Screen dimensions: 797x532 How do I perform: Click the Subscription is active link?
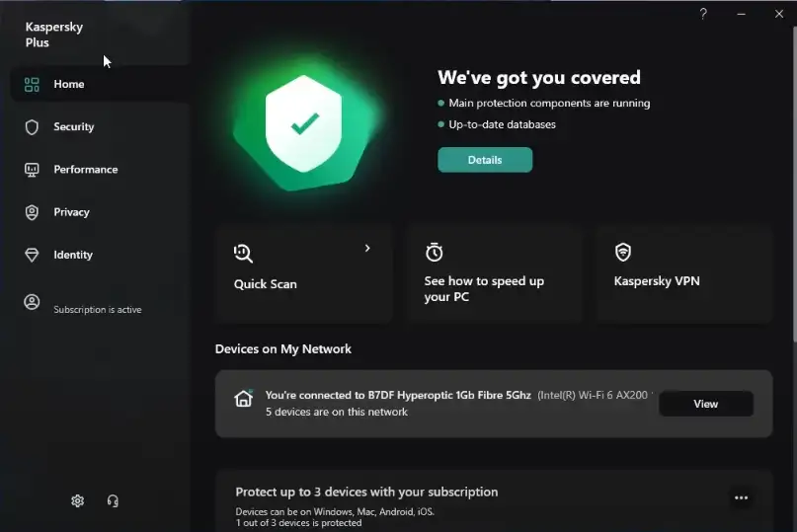(98, 310)
